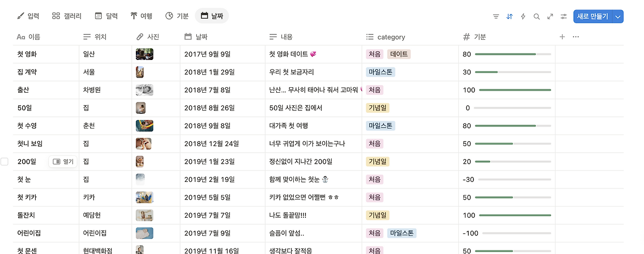644x254 pixels.
Task: Click the 마일스톤 tag on 어린이집 row
Action: (x=402, y=233)
